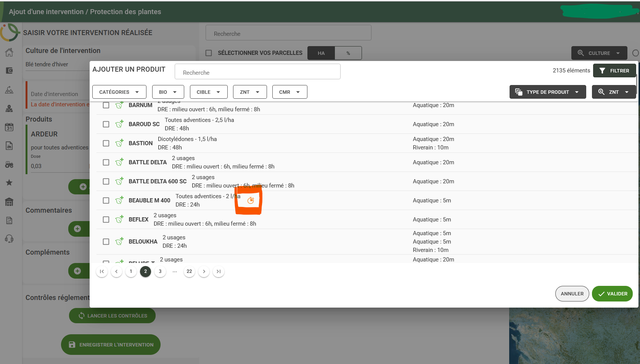Click the leaf-plus icon next to BELOUKHA
The height and width of the screenshot is (364, 640).
click(x=119, y=241)
